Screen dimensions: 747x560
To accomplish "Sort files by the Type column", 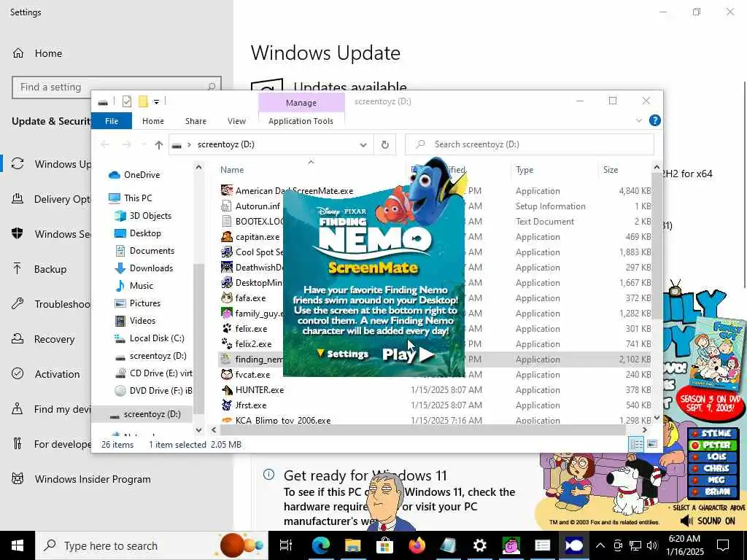I will 525,169.
